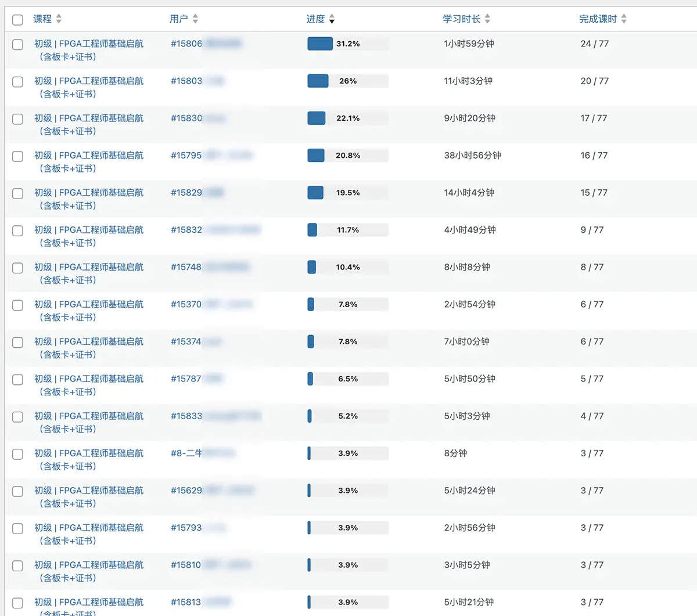
Task: Select the checkbox next to user #8-二牛
Action: point(18,454)
